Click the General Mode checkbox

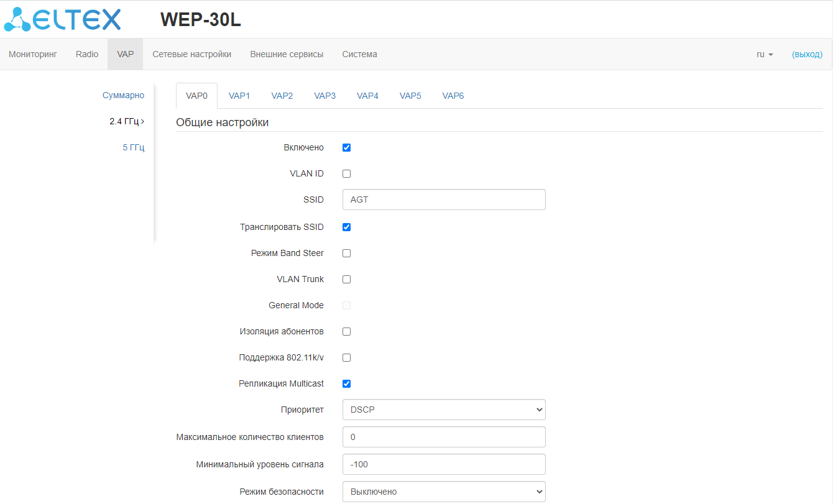[347, 305]
